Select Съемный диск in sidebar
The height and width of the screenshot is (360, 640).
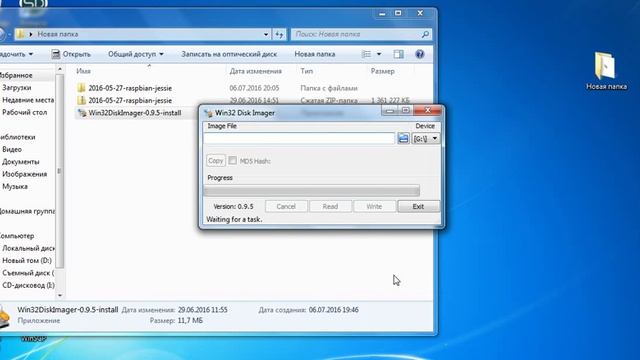tap(28, 273)
